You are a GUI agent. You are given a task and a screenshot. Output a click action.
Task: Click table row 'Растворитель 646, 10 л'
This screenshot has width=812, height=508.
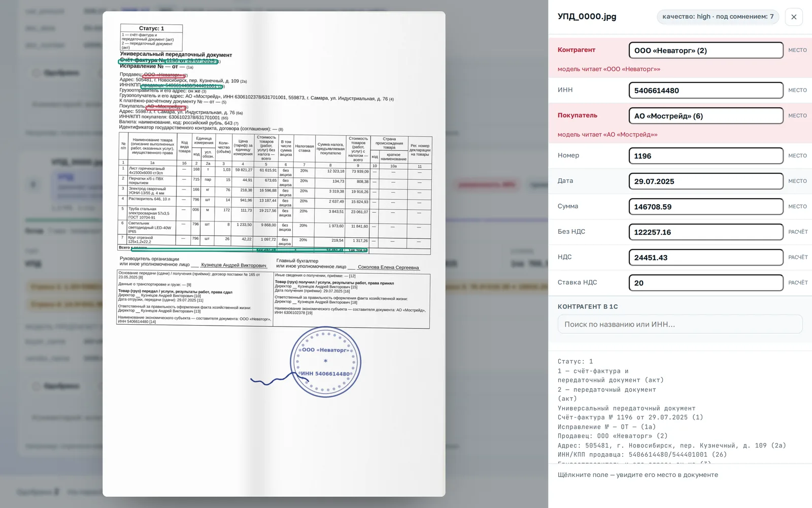click(275, 201)
